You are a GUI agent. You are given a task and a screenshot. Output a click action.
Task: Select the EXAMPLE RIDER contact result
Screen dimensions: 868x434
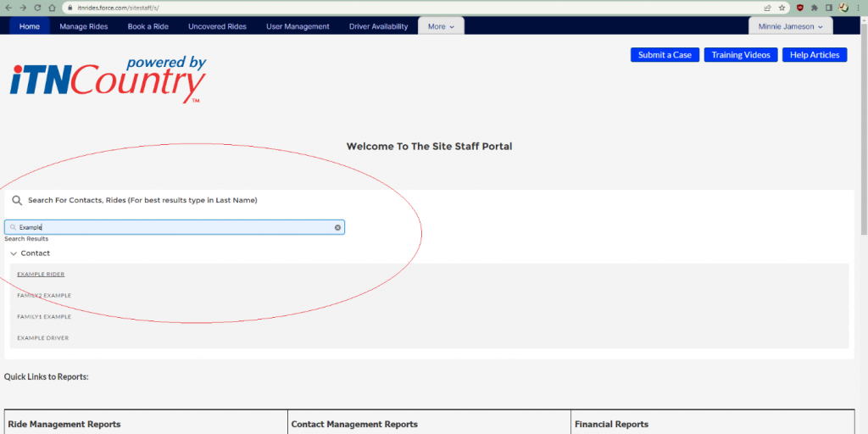pyautogui.click(x=41, y=274)
